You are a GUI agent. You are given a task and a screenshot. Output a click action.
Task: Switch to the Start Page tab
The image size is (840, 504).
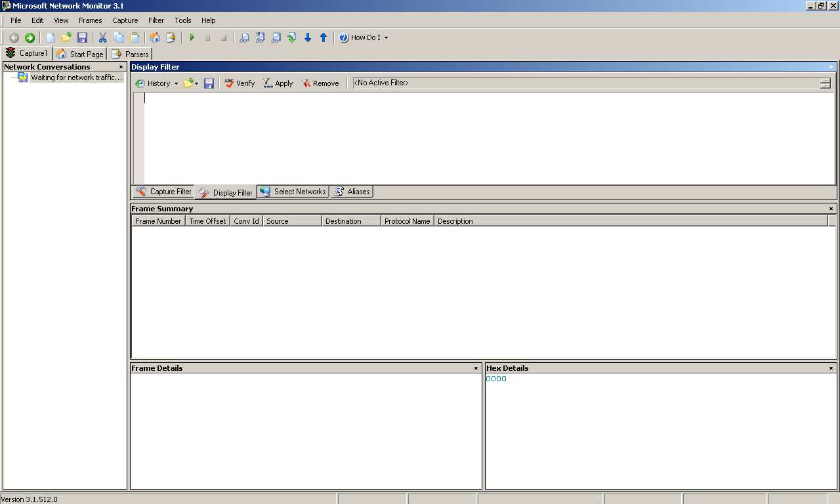pos(80,54)
